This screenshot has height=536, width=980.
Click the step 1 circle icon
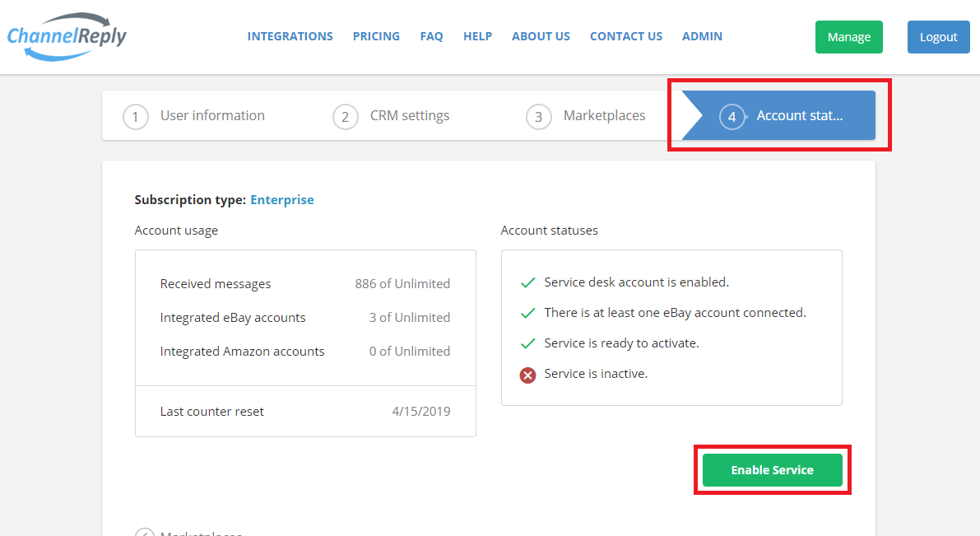(136, 117)
